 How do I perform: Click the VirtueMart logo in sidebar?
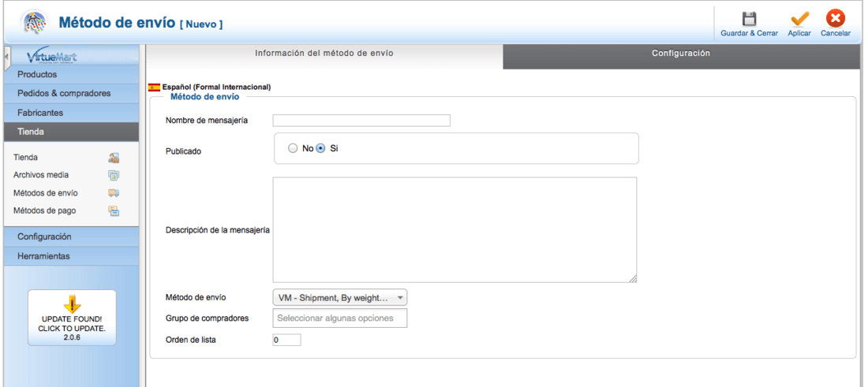coord(52,56)
